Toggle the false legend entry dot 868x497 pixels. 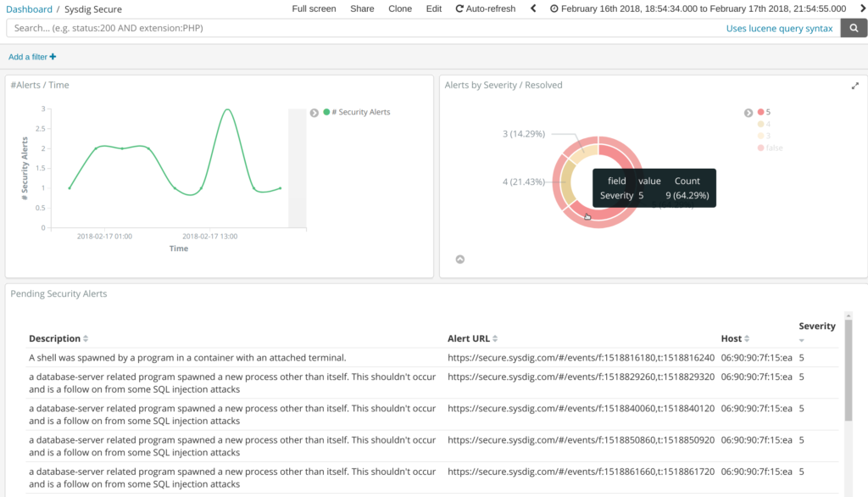(x=760, y=148)
